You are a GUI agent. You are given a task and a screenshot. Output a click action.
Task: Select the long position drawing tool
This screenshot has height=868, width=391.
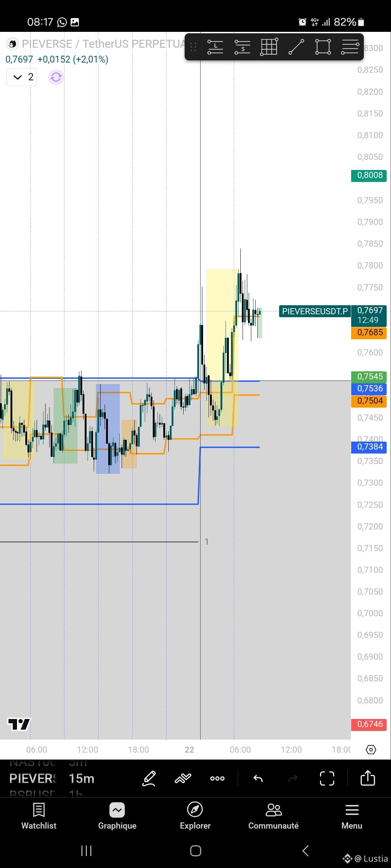tap(215, 47)
